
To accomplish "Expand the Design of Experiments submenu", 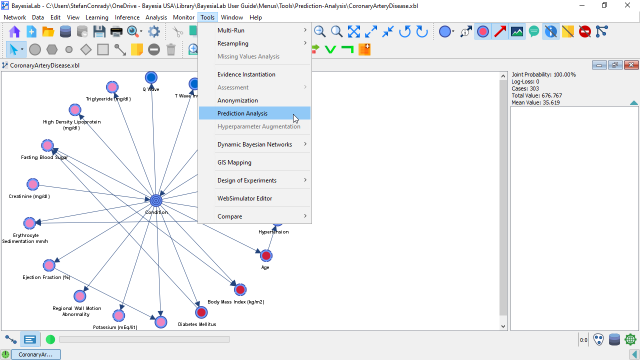I will (255, 180).
